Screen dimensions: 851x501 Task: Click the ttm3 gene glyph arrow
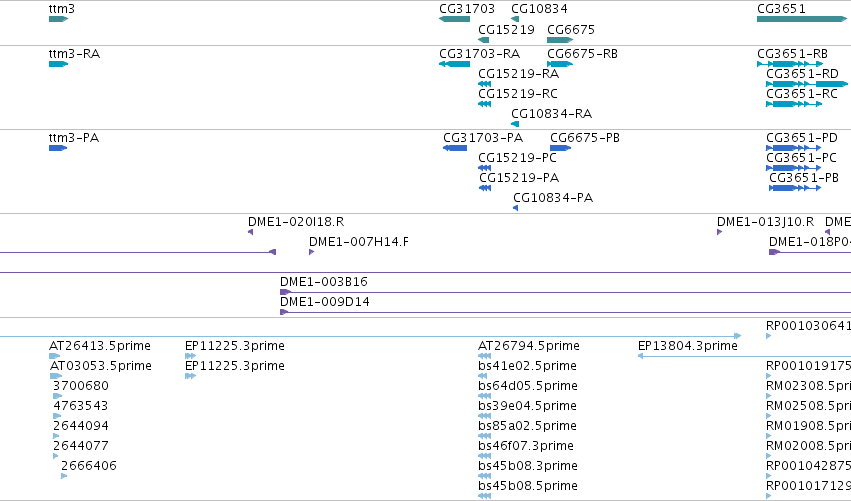tap(58, 19)
